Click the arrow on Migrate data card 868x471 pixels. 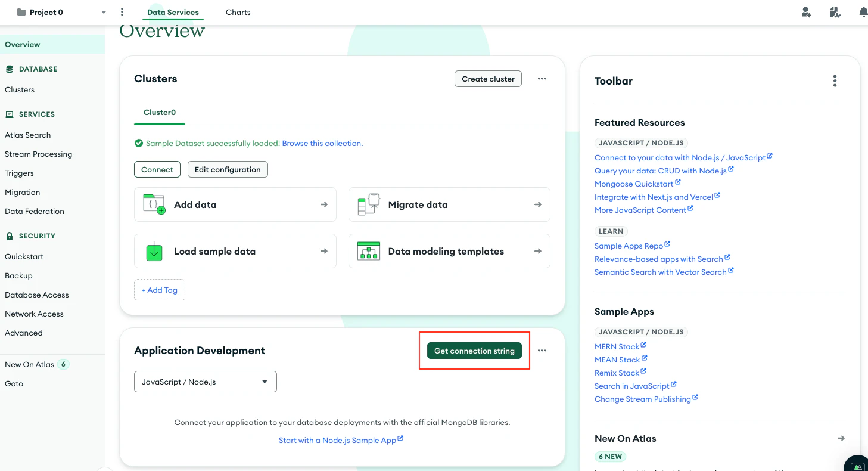point(538,204)
